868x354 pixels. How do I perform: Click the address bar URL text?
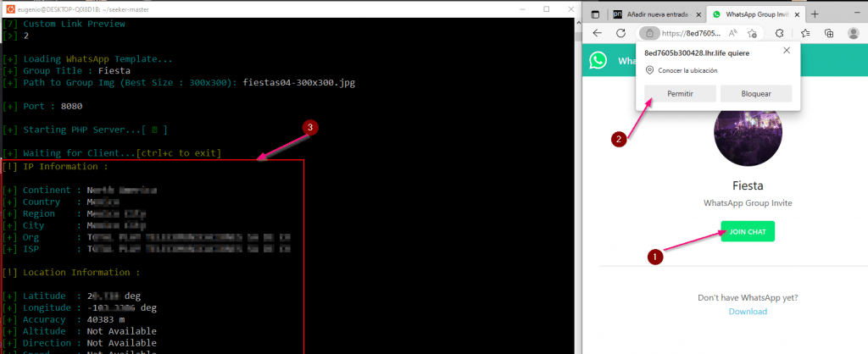(692, 33)
